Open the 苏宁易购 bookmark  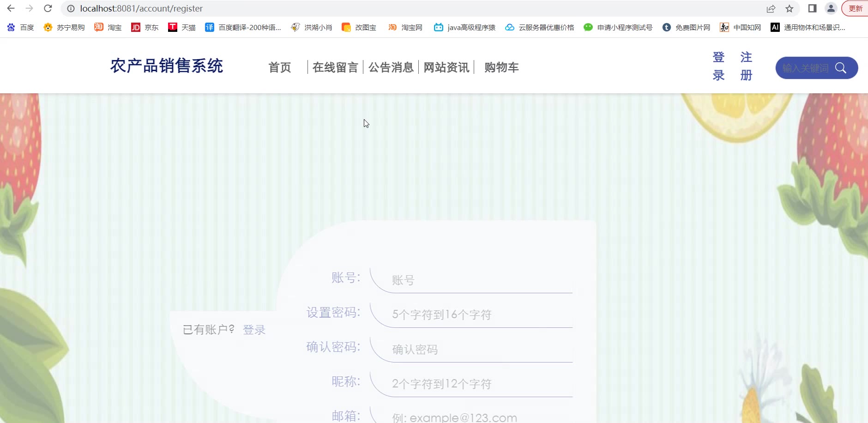pyautogui.click(x=64, y=27)
